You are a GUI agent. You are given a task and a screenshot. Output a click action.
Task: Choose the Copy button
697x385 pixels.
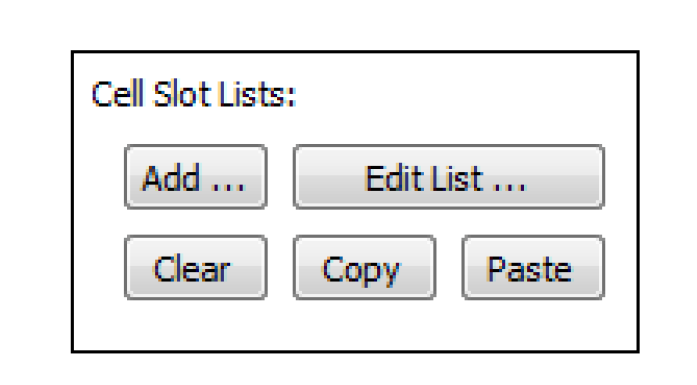[x=364, y=268]
